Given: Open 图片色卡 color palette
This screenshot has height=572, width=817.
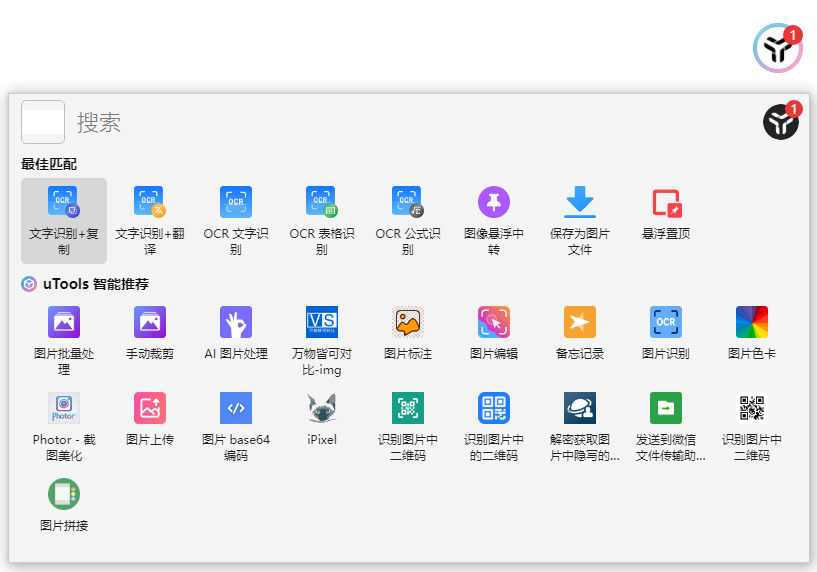Looking at the screenshot, I should [x=752, y=323].
